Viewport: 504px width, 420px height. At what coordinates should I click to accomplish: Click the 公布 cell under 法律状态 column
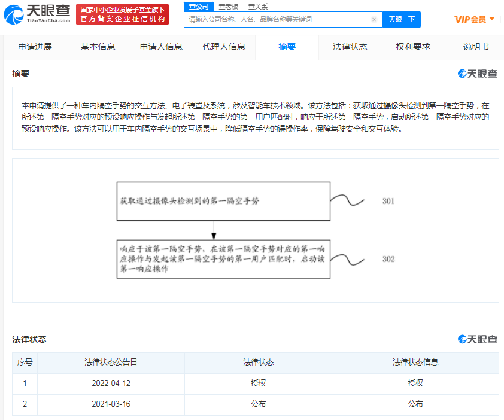258,404
